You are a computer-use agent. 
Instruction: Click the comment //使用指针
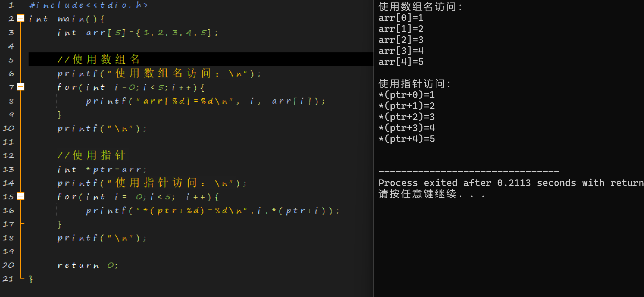[91, 155]
